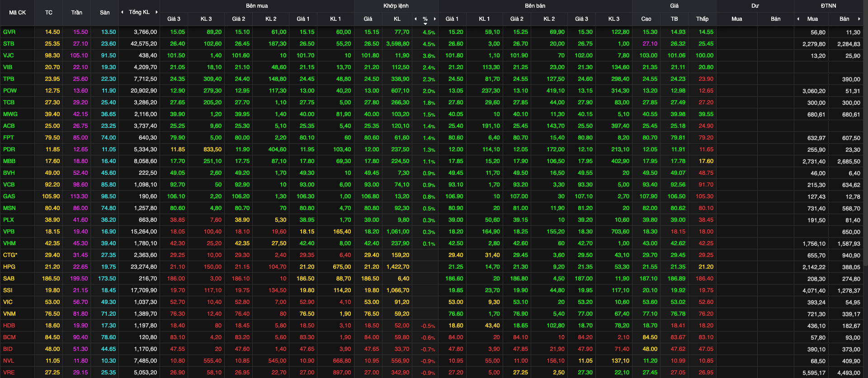This screenshot has width=868, height=378.
Task: Open the ACB stock symbol
Action: click(x=9, y=126)
